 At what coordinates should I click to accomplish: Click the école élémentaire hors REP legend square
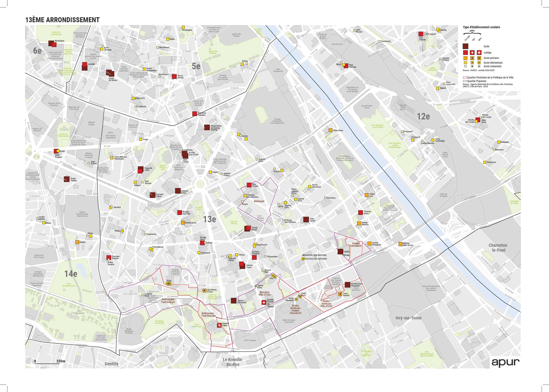pyautogui.click(x=465, y=63)
